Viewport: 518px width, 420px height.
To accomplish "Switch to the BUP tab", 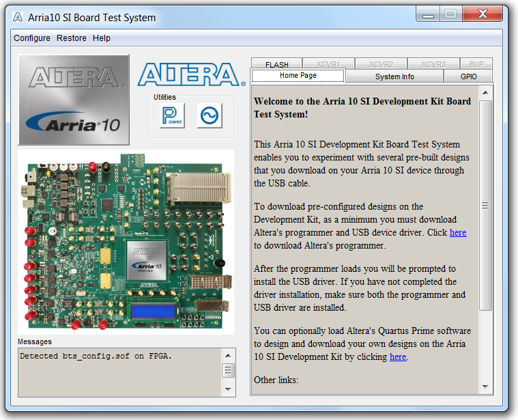I will click(476, 64).
